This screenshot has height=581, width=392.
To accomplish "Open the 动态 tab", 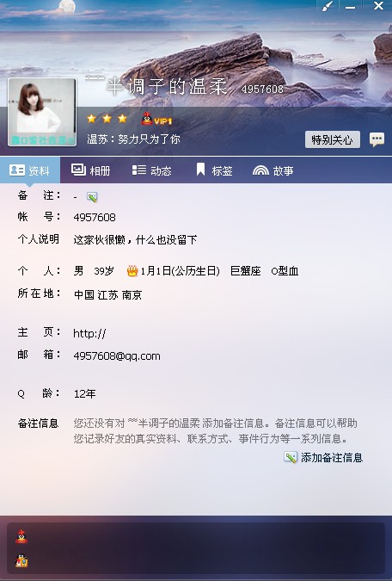I will [151, 170].
